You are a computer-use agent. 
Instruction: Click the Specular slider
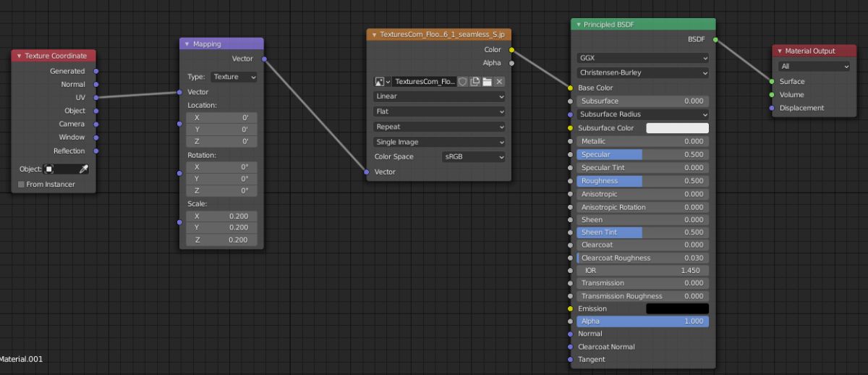[x=643, y=154]
